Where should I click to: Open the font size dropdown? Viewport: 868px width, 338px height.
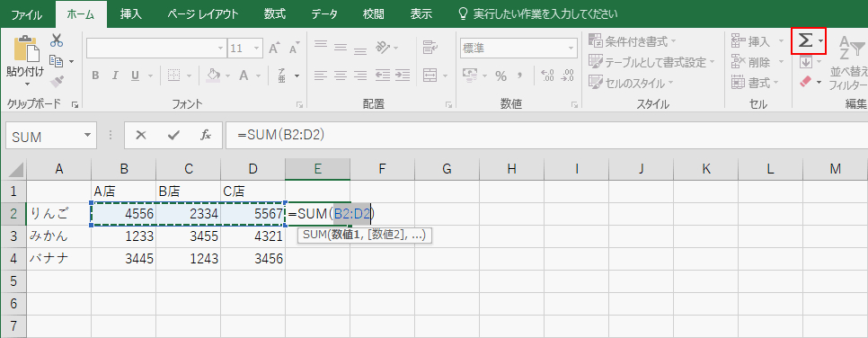point(255,49)
